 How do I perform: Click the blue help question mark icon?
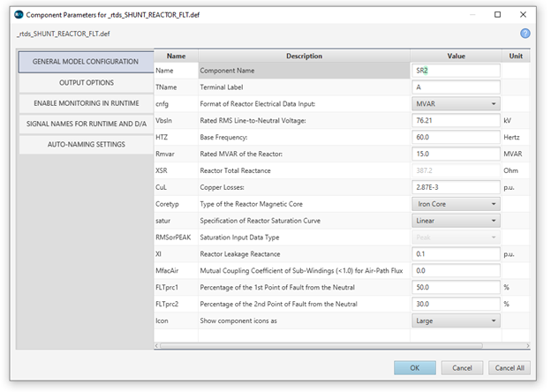click(x=525, y=33)
